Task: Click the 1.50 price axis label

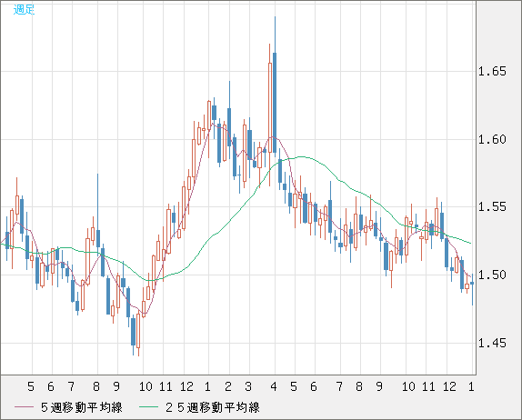Action: 492,275
